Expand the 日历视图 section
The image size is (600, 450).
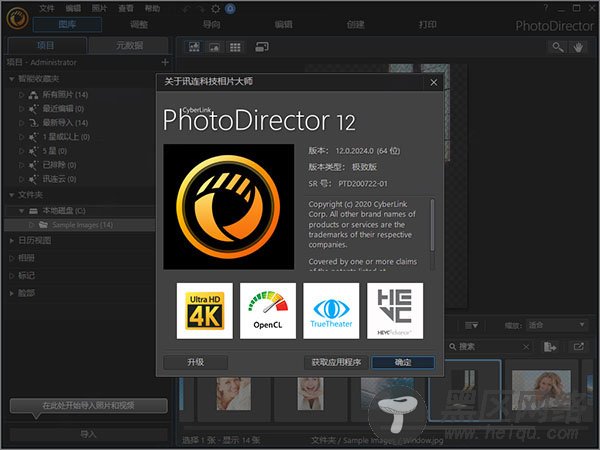12,240
